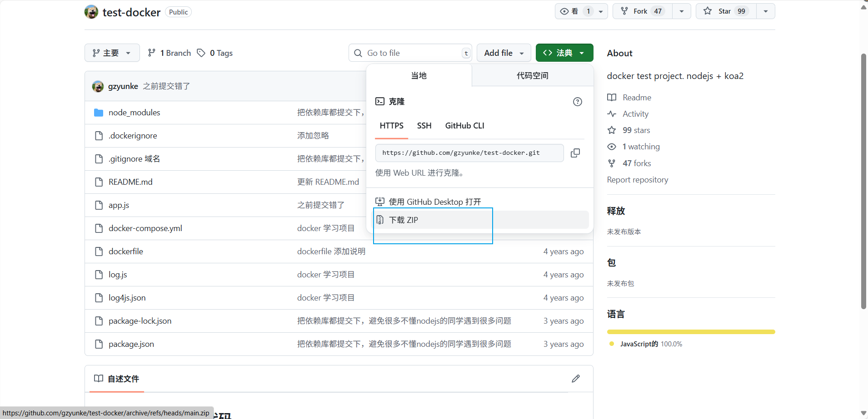Star the test-docker repository

tap(726, 11)
